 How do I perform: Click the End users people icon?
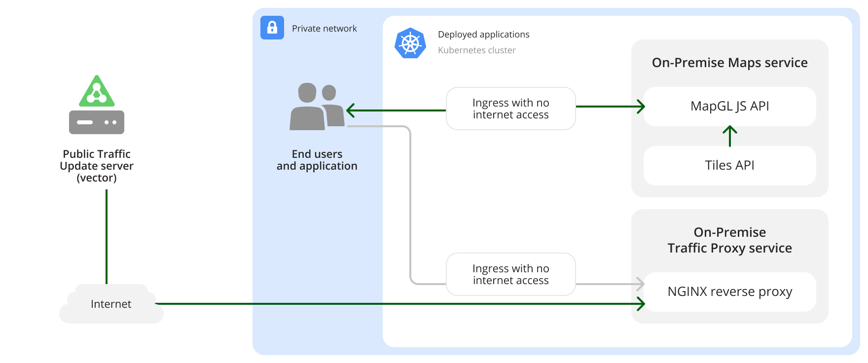click(317, 107)
